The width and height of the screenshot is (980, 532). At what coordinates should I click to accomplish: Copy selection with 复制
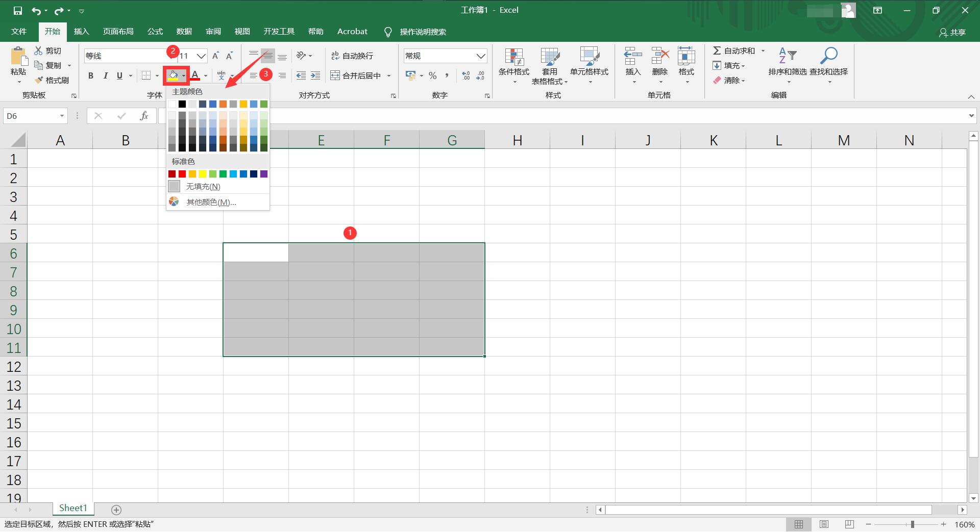[48, 65]
